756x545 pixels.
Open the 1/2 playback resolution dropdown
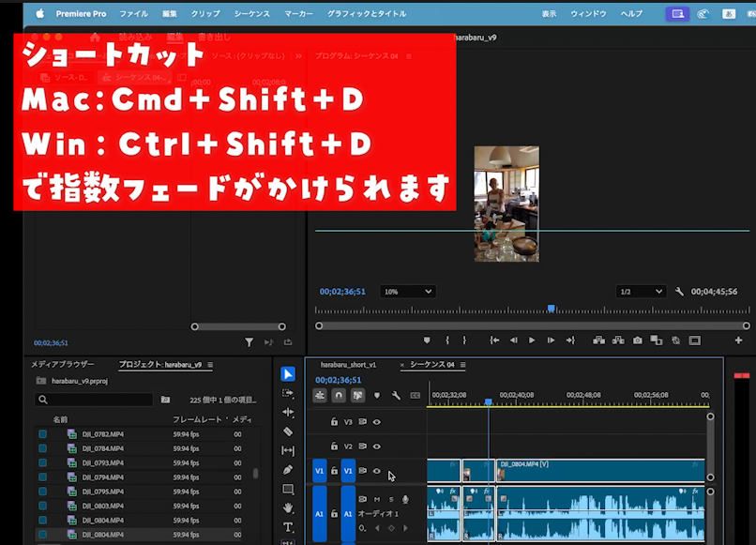point(641,292)
